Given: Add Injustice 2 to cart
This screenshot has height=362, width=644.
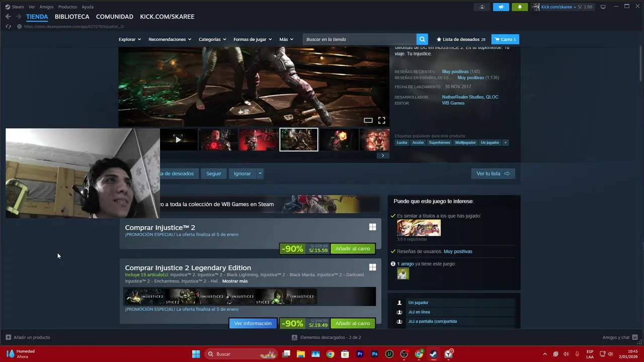Looking at the screenshot, I should coord(353,249).
